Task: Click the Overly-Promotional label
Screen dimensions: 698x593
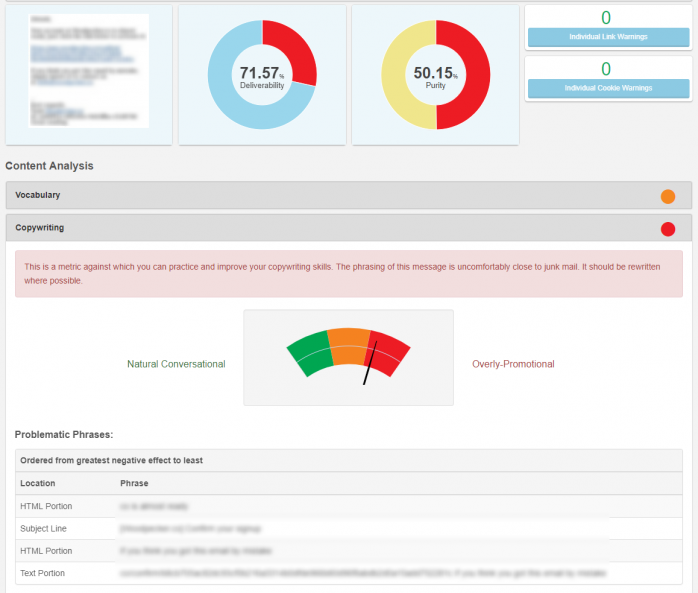Action: coord(513,364)
